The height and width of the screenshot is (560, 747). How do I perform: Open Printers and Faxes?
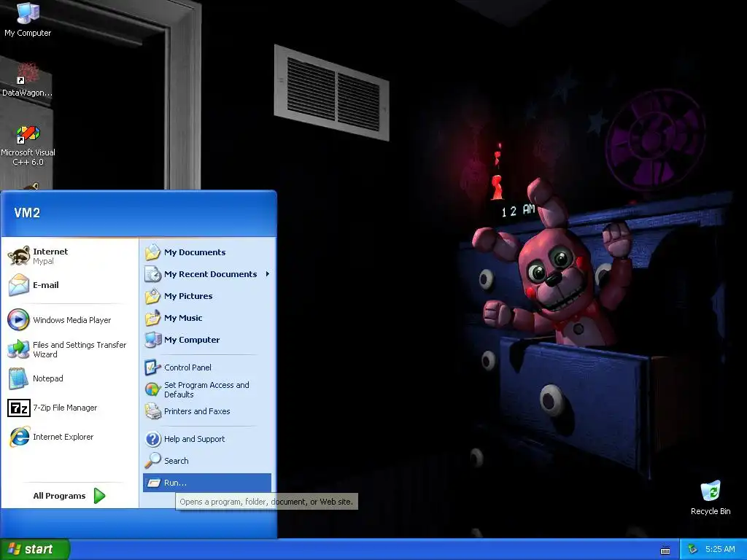click(x=207, y=411)
